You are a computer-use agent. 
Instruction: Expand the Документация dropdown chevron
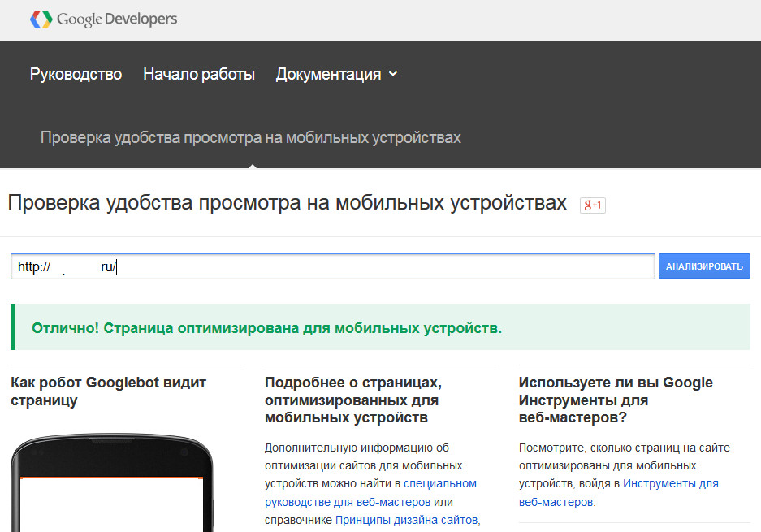[394, 74]
